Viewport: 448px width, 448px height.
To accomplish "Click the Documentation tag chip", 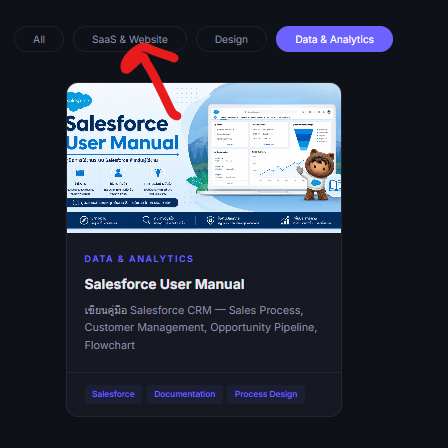I will [185, 394].
